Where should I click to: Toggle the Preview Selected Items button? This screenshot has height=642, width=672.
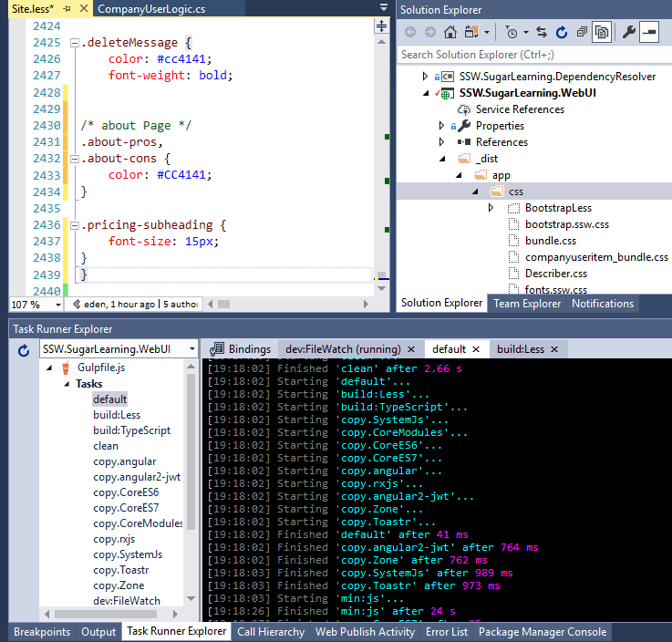point(650,32)
